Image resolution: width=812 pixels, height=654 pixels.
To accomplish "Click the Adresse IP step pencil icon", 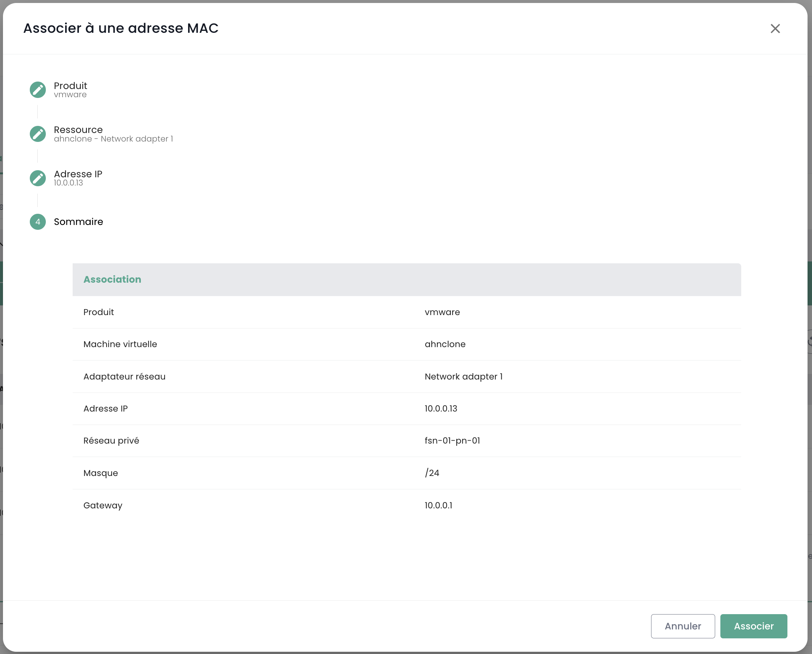I will (38, 178).
